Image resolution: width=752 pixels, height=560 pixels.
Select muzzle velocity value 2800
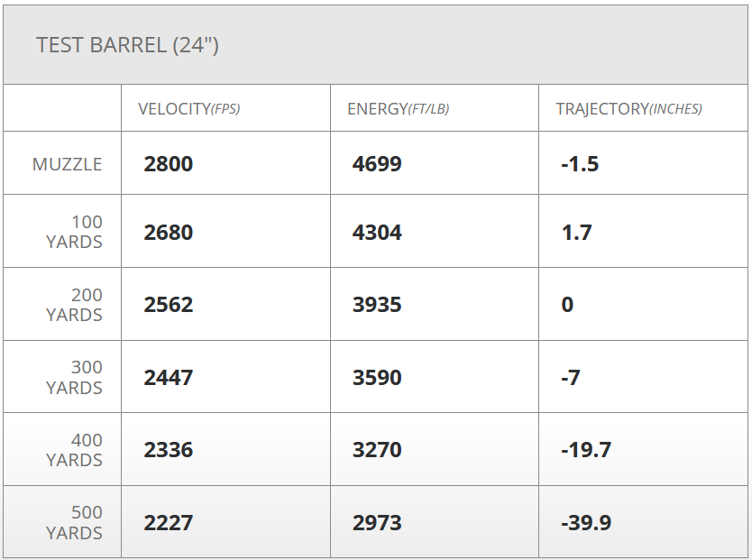169,164
